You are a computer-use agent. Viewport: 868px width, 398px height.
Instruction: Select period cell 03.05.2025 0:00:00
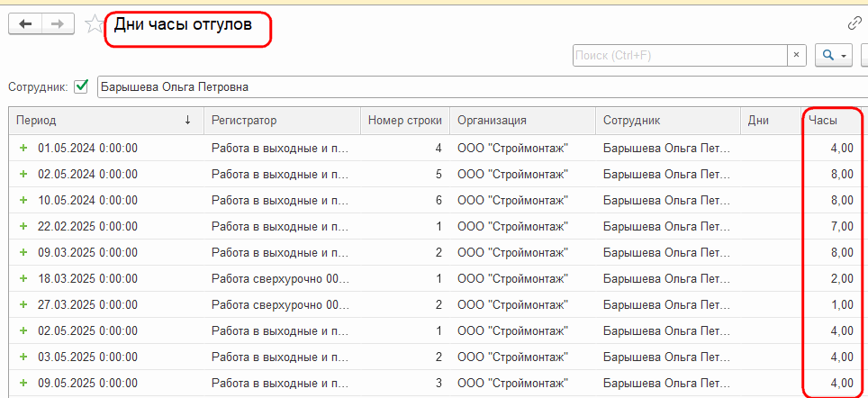(x=87, y=357)
